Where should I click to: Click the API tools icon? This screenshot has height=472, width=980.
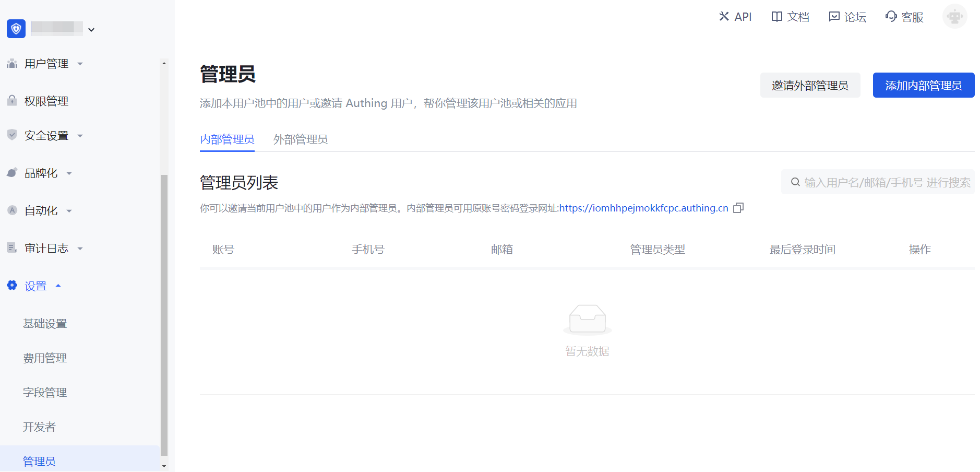(724, 17)
